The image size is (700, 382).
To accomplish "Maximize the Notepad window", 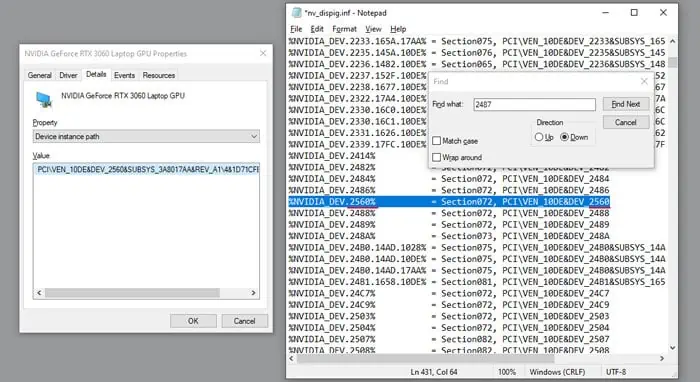I will tap(634, 12).
